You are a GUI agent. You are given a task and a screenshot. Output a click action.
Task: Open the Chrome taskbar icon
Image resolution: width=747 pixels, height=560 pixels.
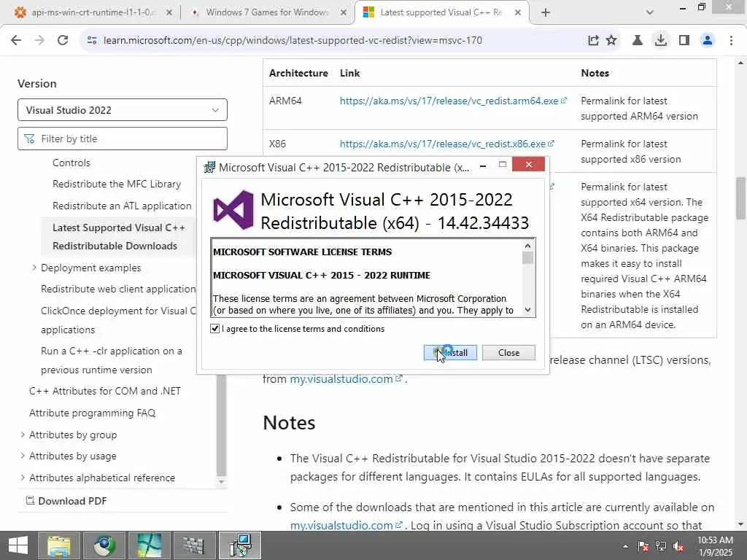tap(104, 545)
